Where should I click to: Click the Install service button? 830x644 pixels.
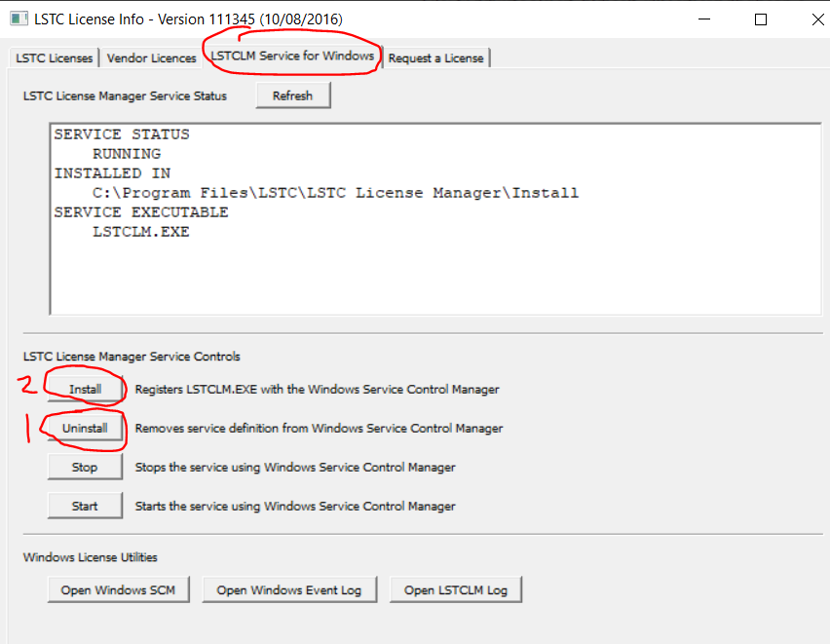pos(85,390)
